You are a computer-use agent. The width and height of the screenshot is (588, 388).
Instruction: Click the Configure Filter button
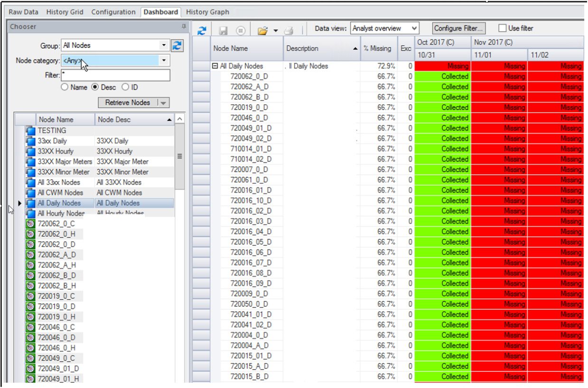point(457,28)
